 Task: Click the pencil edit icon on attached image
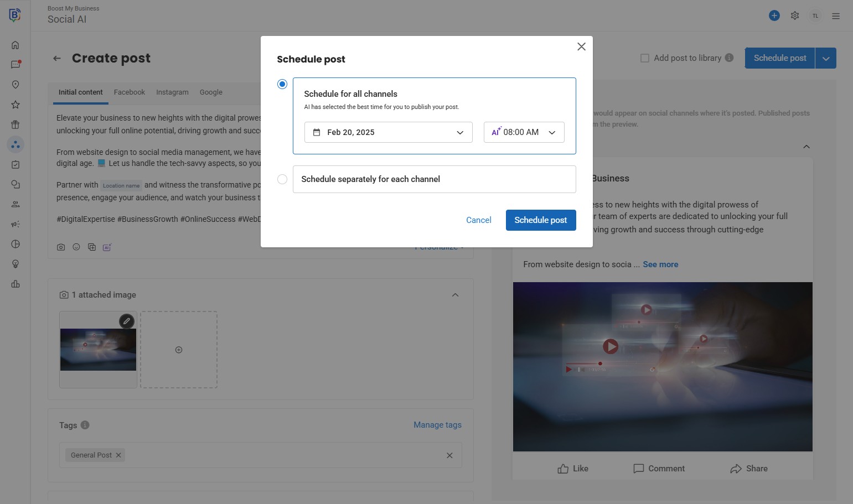click(x=127, y=321)
